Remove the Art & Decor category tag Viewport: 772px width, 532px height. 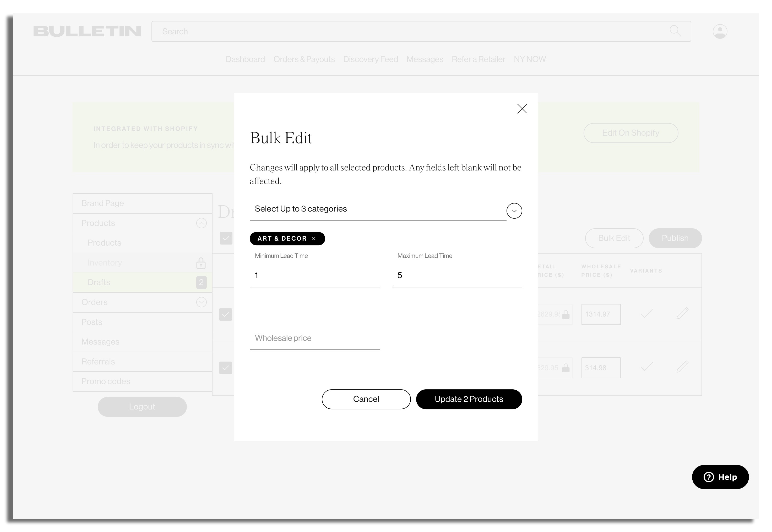314,239
